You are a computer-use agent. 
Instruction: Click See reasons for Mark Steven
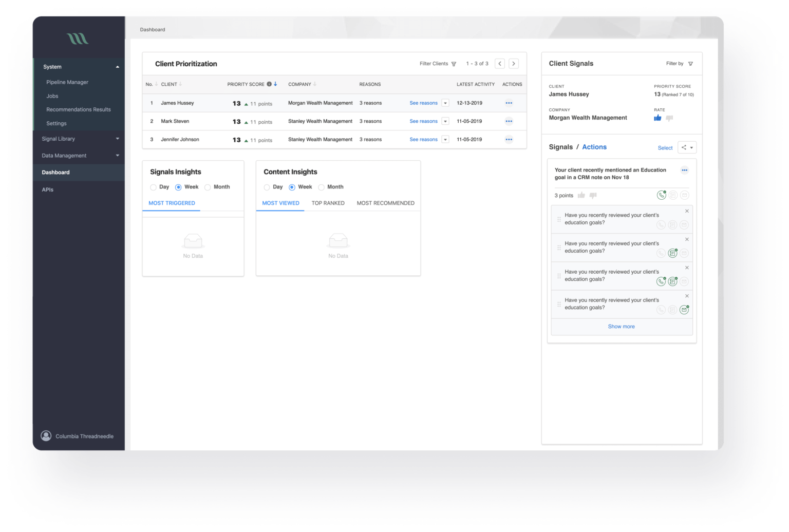point(424,121)
